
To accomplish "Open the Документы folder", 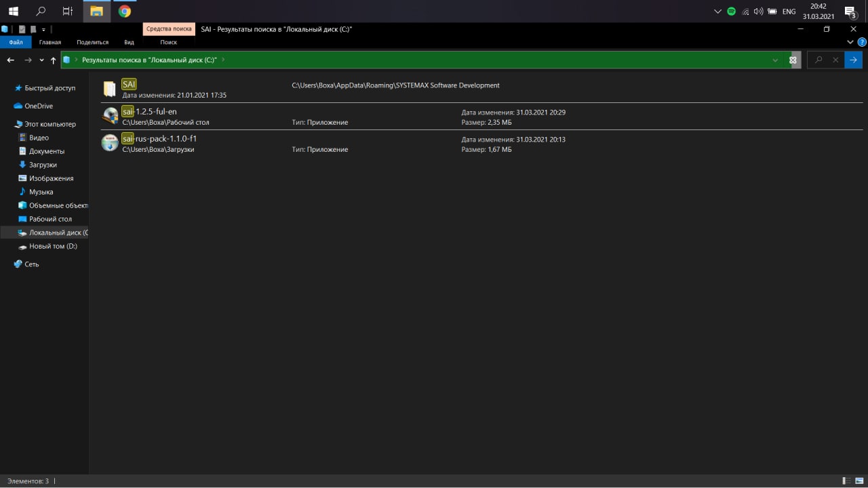I will tap(47, 151).
